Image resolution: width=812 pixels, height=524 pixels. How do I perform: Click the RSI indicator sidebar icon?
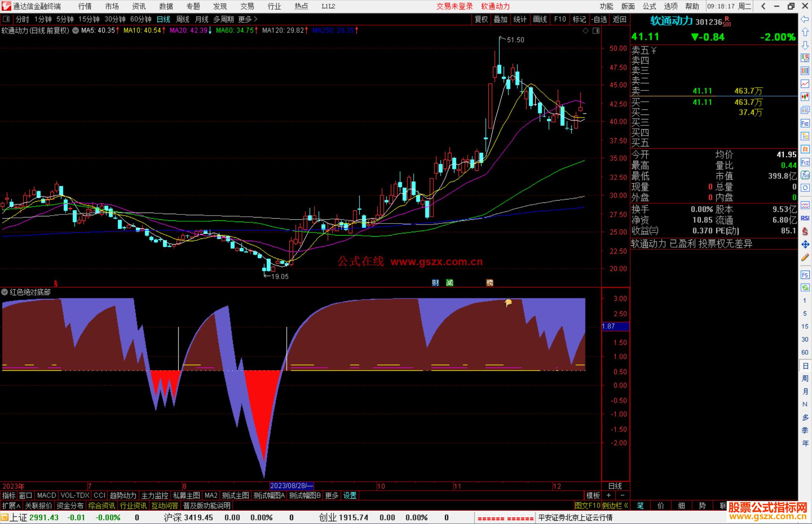805,218
